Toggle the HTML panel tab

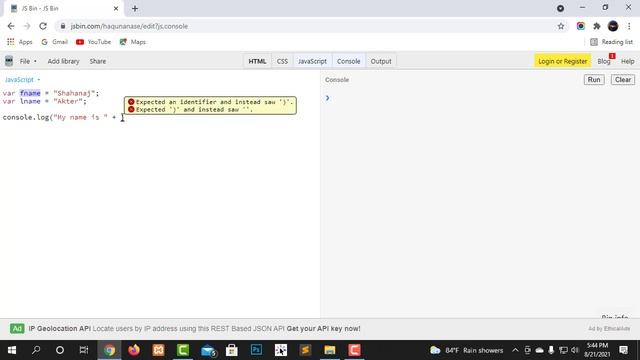[x=257, y=61]
